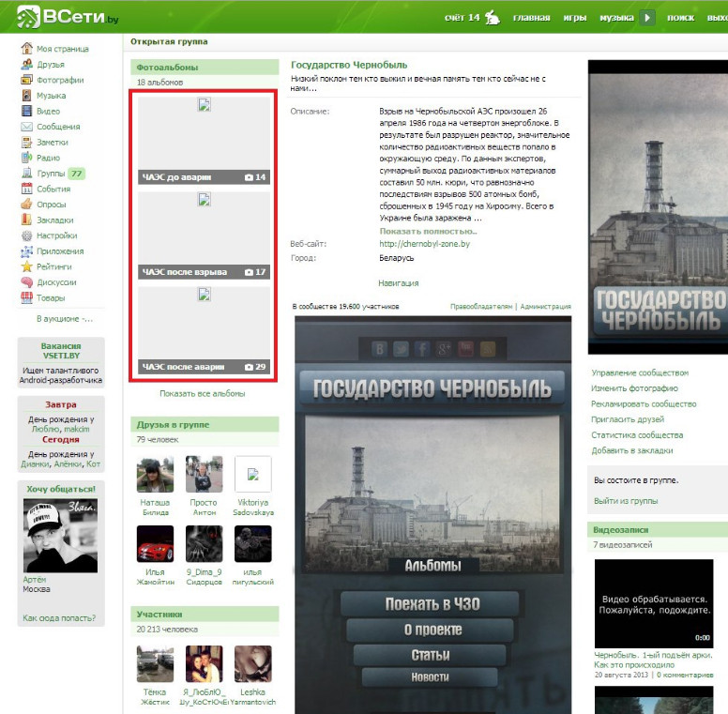
Task: Open главная in the top menu
Action: click(531, 18)
